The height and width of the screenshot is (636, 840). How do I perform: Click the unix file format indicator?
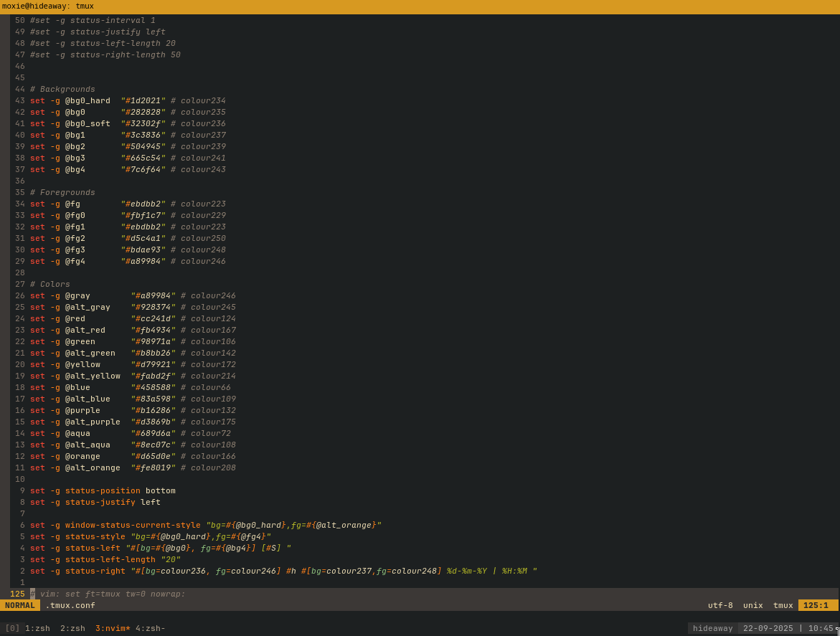[x=752, y=605]
